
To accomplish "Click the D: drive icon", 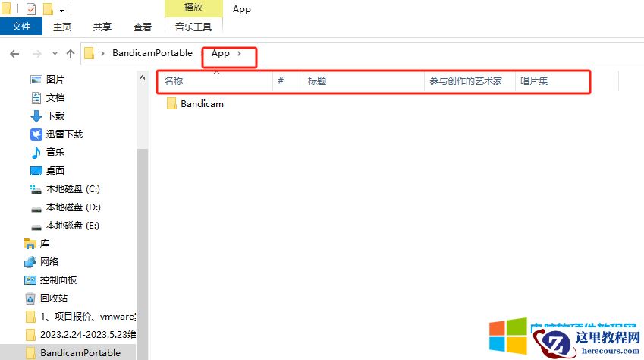I will click(36, 208).
